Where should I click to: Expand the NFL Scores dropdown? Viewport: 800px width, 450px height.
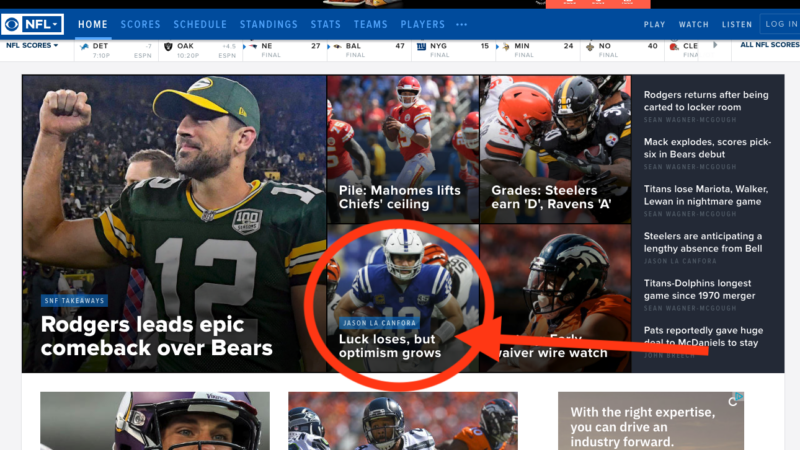tap(32, 46)
